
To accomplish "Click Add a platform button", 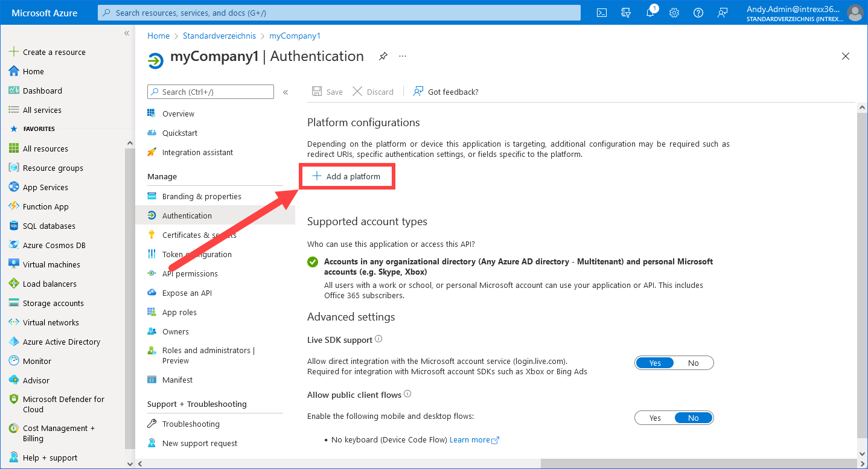I will [x=347, y=176].
